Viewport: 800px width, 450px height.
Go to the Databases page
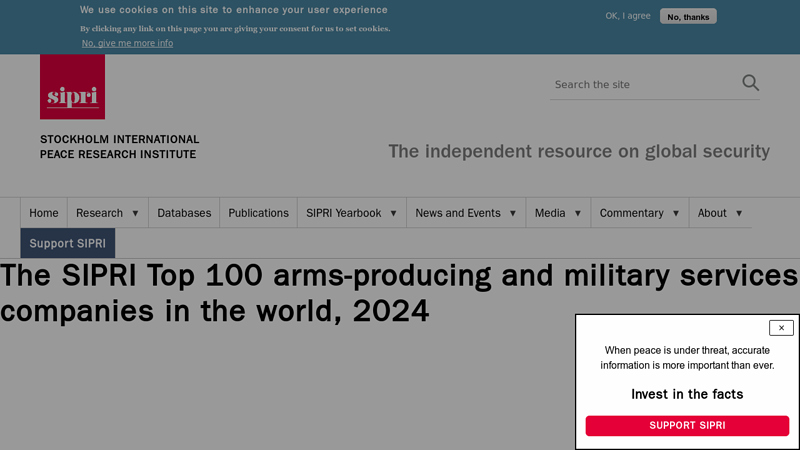(x=184, y=213)
